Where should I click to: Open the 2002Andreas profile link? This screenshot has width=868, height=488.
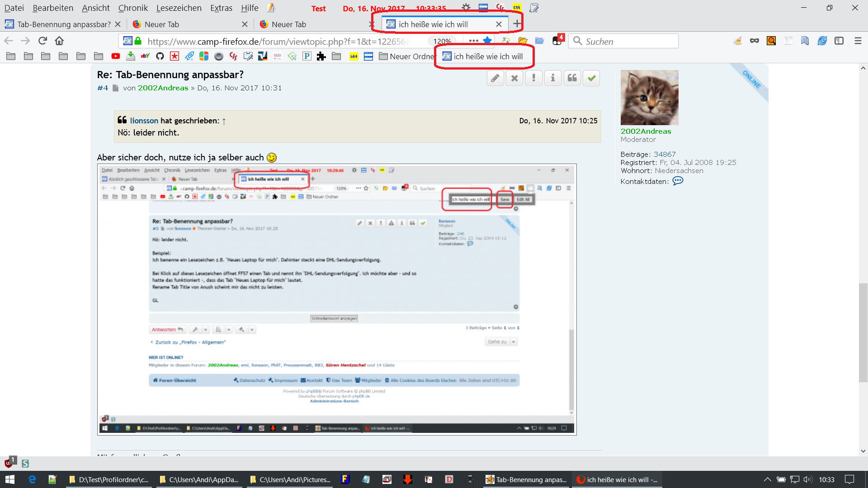point(646,131)
